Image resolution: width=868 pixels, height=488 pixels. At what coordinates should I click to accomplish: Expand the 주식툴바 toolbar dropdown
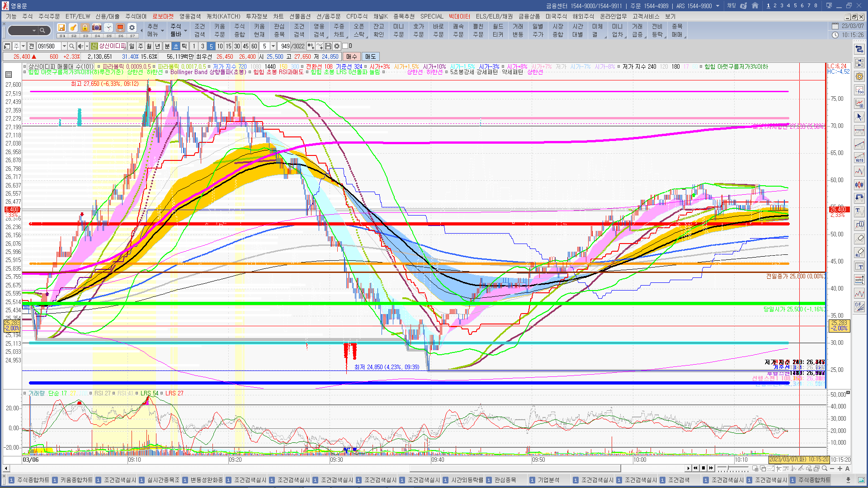pyautogui.click(x=185, y=31)
